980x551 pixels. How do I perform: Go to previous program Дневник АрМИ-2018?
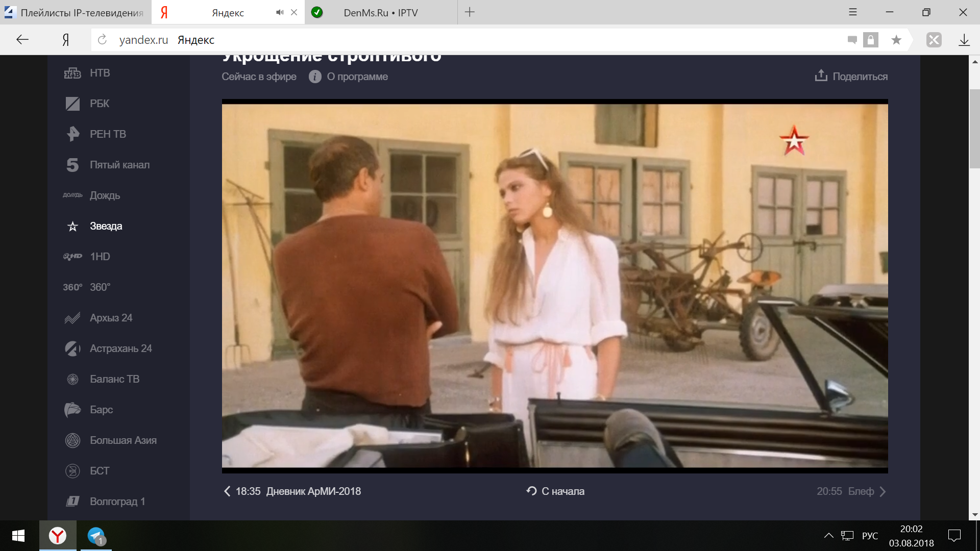pos(292,491)
